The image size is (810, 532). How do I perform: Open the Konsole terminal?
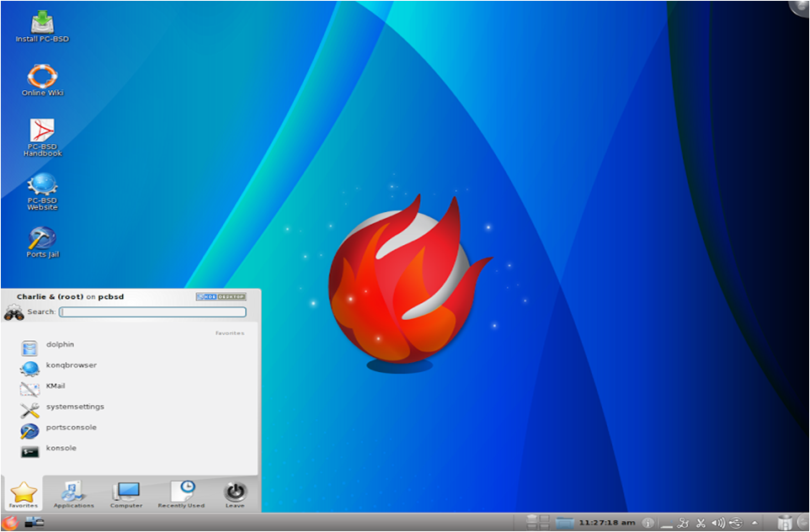pos(63,449)
